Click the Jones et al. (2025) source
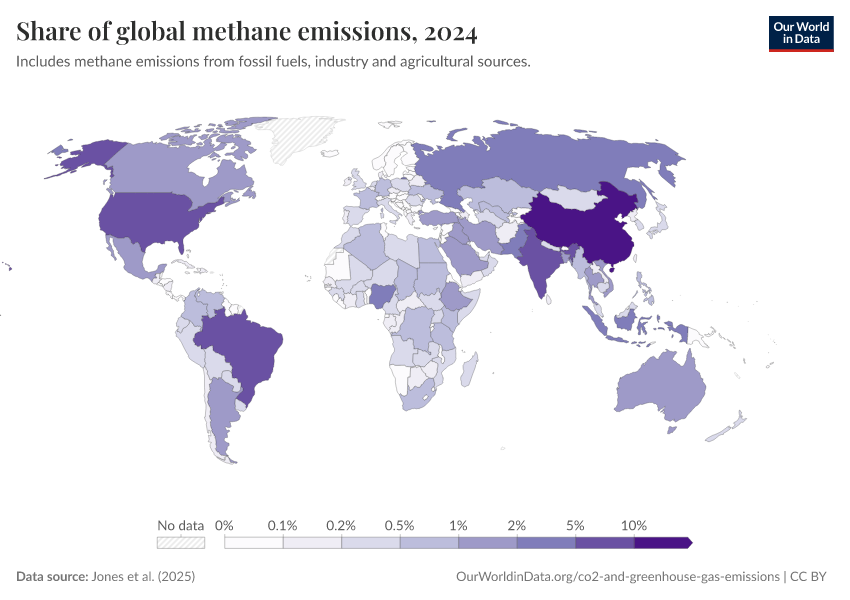Image resolution: width=850 pixels, height=600 pixels. pos(143,576)
